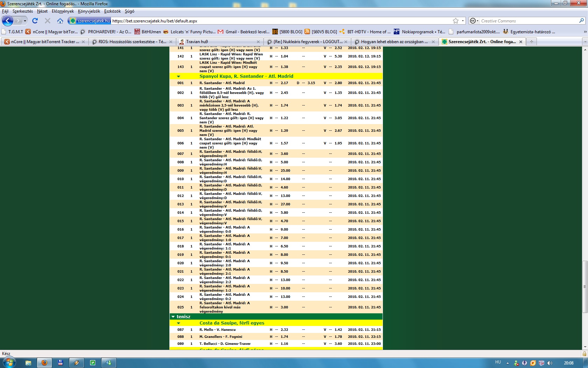Open the Súgó menu
588x368 pixels.
tap(129, 11)
